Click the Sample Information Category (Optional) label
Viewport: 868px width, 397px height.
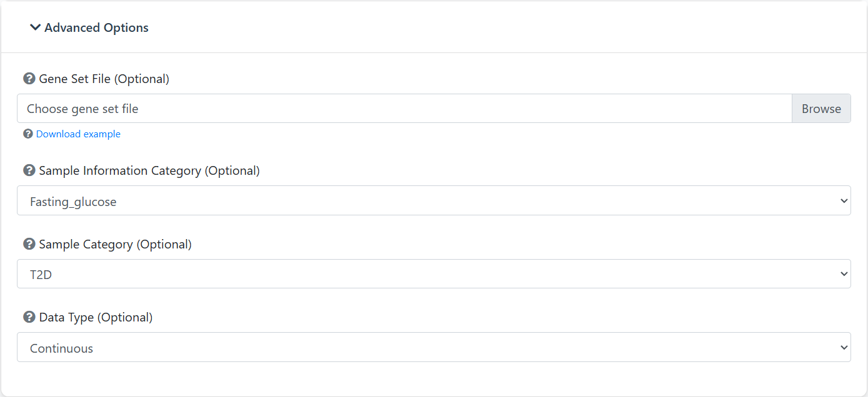[x=149, y=170]
